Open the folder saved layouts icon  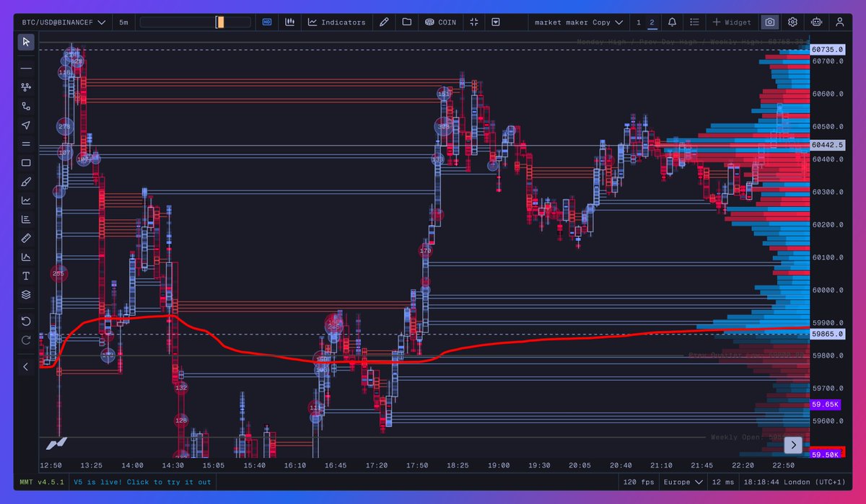point(407,22)
